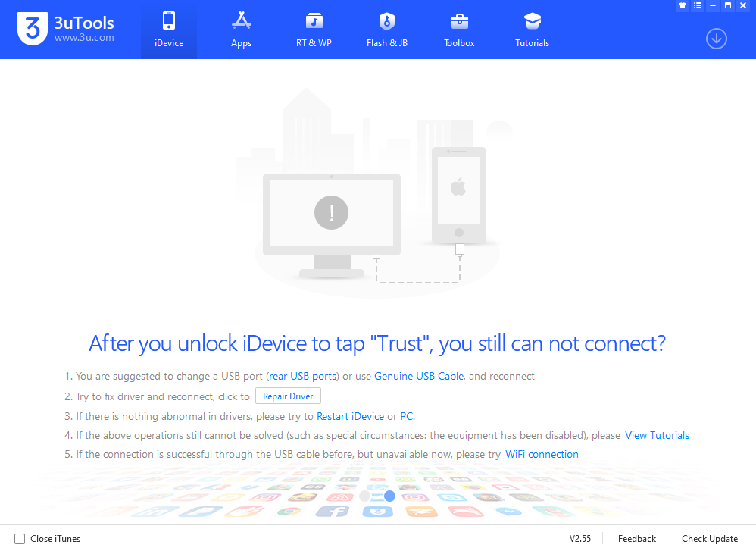The width and height of the screenshot is (756, 551).
Task: Open the downloads circle arrow icon
Action: (717, 39)
